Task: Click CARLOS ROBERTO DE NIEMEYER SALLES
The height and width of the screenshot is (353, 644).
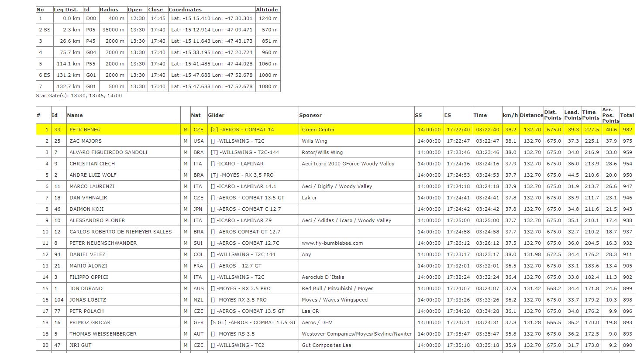Action: click(x=121, y=232)
